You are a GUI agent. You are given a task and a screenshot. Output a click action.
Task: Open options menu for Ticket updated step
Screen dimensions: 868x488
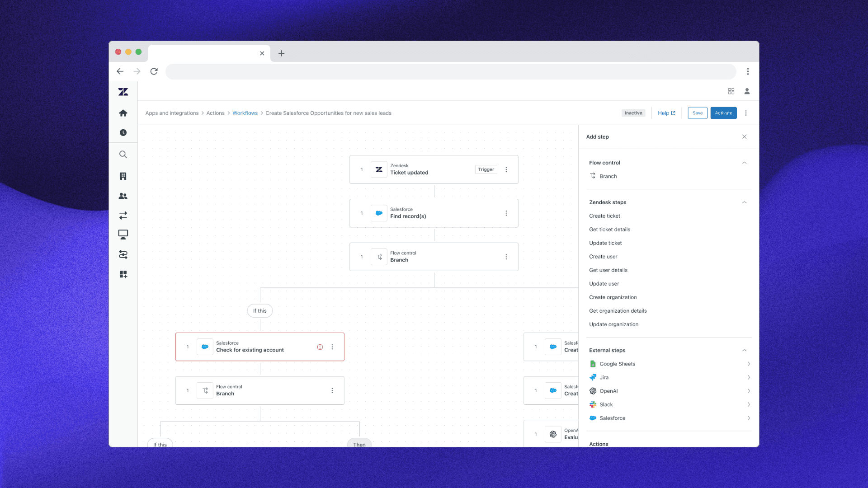[506, 169]
